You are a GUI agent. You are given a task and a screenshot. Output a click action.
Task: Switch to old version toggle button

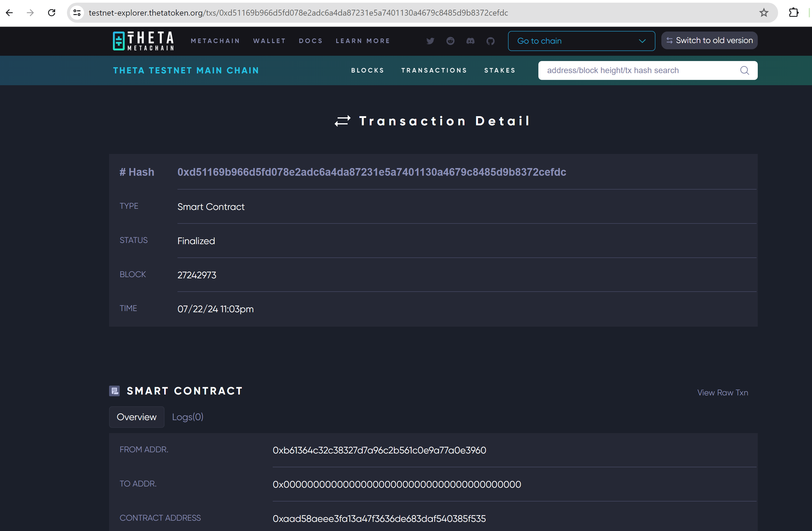pyautogui.click(x=709, y=40)
